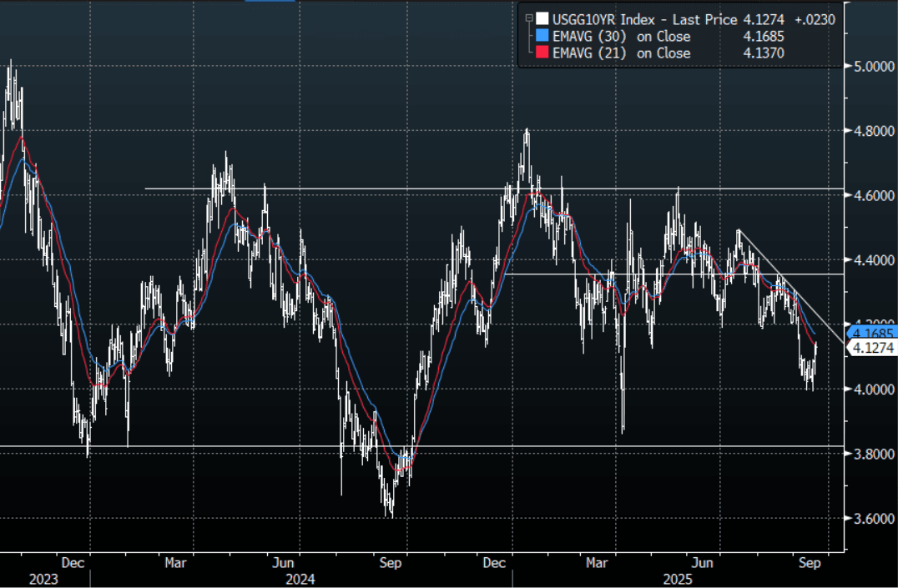Click the rightmost Sep month label on x-axis
Viewport: 898px width, 588px height.
tap(810, 562)
